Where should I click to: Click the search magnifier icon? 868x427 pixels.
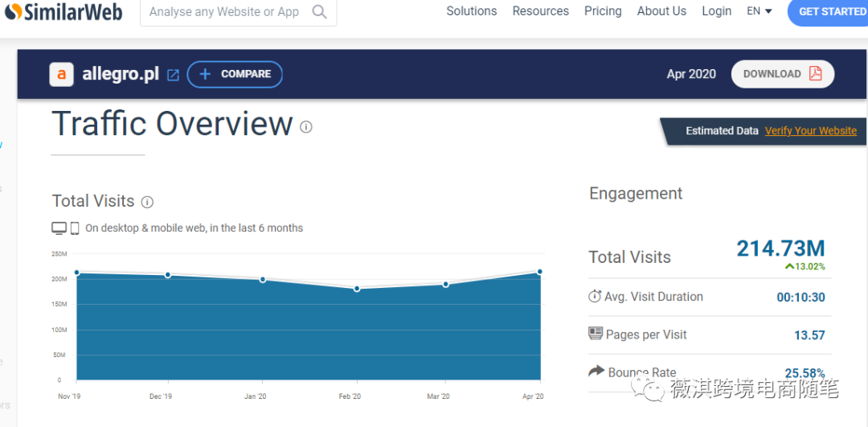319,12
